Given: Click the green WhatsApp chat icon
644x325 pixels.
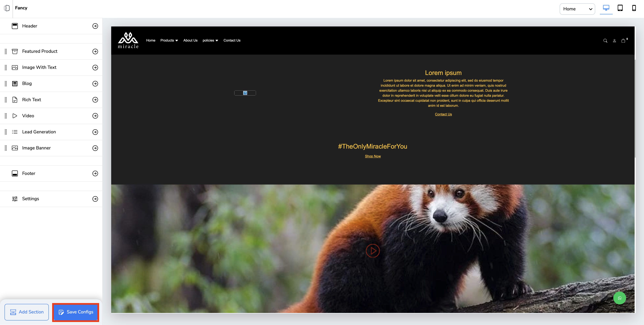Looking at the screenshot, I should [620, 298].
